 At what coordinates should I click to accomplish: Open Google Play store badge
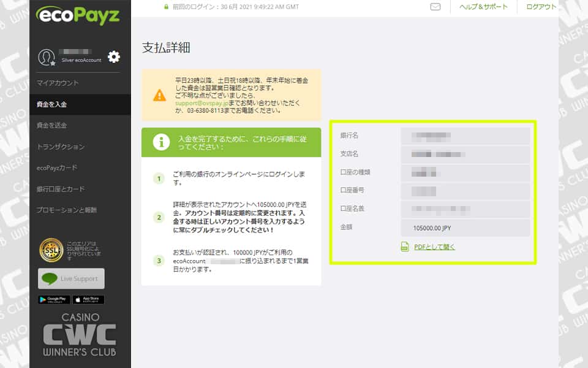pyautogui.click(x=54, y=299)
